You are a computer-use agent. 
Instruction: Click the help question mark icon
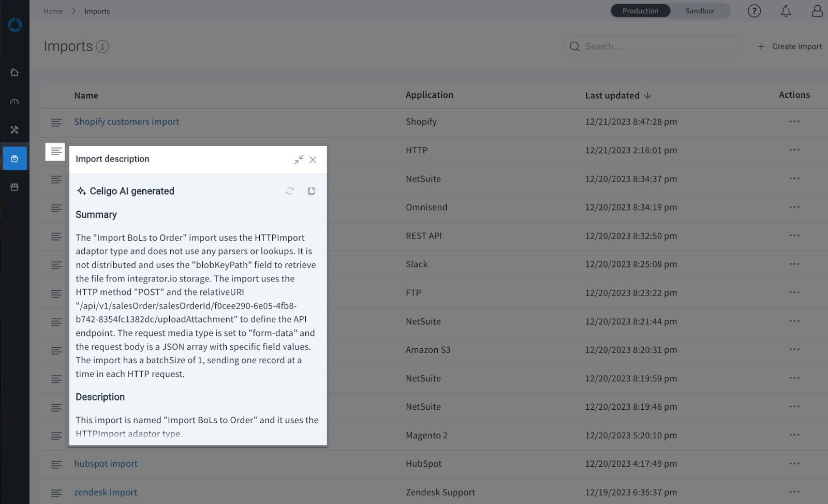(x=754, y=11)
